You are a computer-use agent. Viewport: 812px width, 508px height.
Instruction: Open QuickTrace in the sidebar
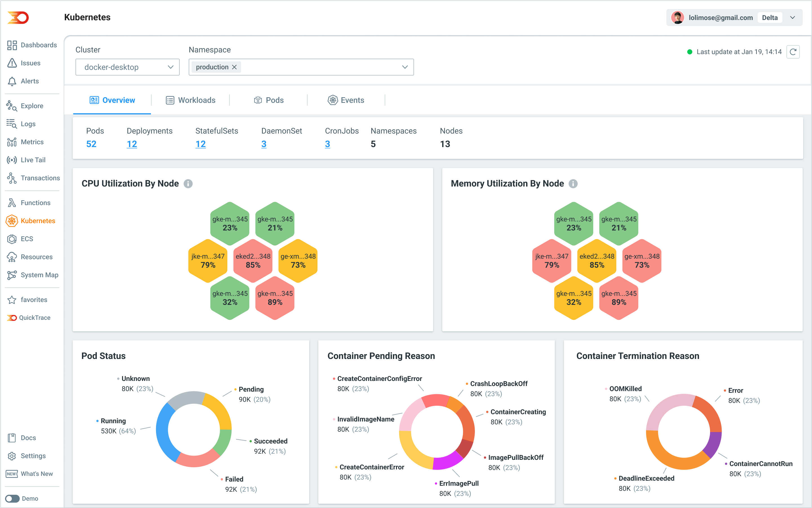click(34, 318)
